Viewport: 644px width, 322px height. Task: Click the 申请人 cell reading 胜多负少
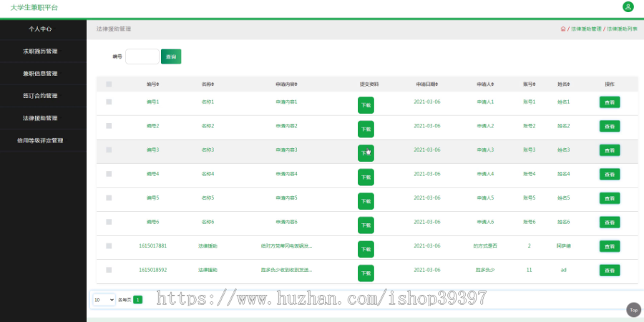tap(485, 270)
